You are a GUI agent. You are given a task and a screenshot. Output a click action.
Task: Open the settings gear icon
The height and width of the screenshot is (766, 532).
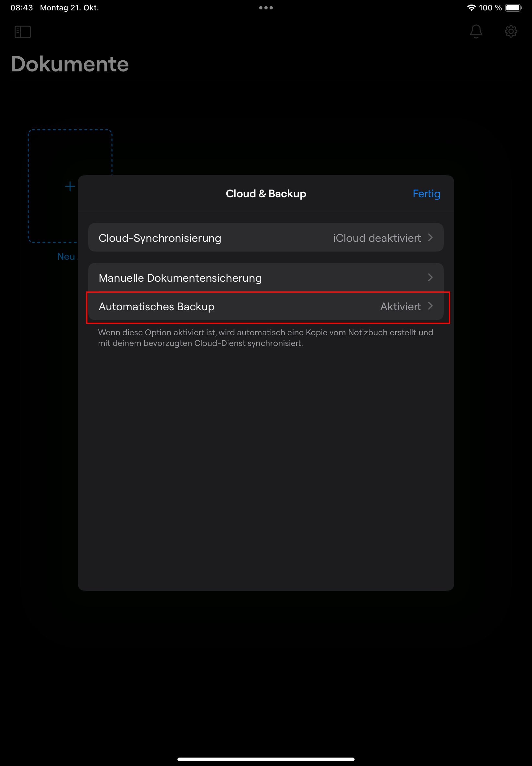click(x=511, y=32)
